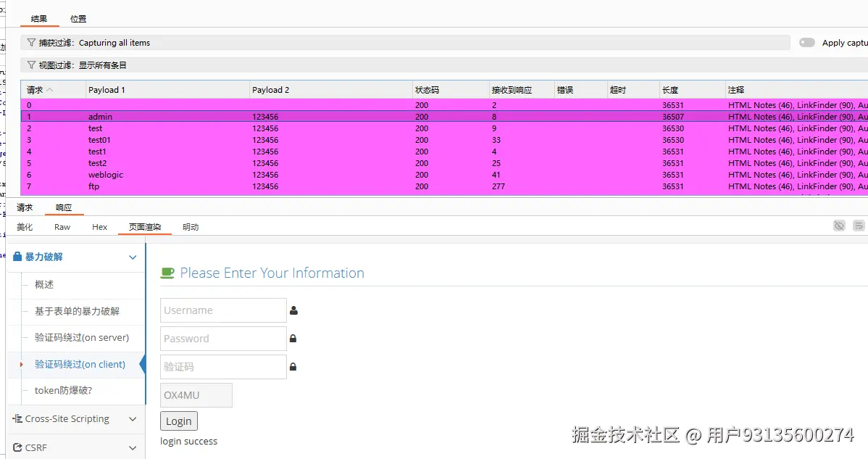Sort by 长度 column header
Image resolution: width=868 pixels, height=459 pixels.
point(693,90)
